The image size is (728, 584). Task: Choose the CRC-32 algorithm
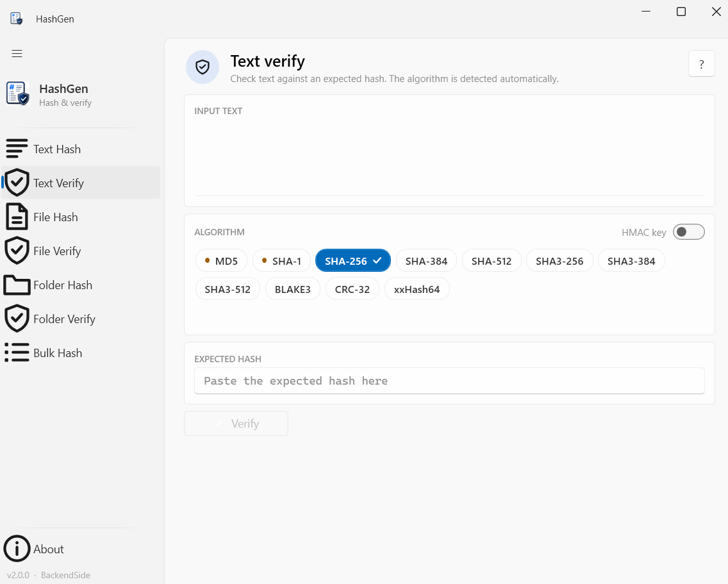click(352, 289)
